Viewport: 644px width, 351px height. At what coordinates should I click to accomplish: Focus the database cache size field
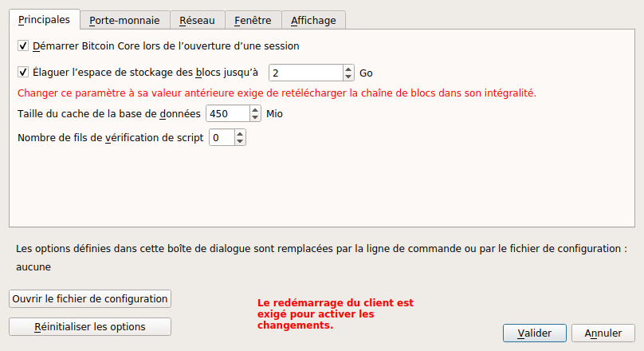click(x=227, y=113)
